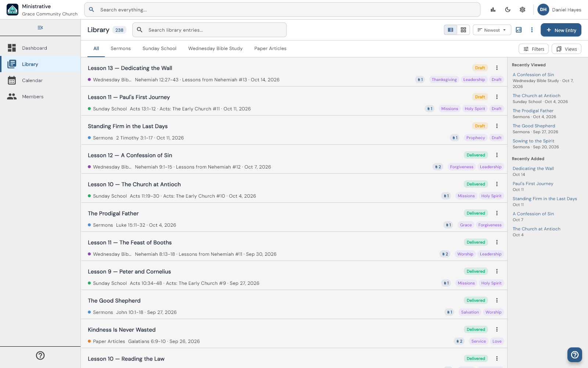The width and height of the screenshot is (588, 368).
Task: Open options for Lesson 13 Dedicating the Wall
Action: [497, 68]
